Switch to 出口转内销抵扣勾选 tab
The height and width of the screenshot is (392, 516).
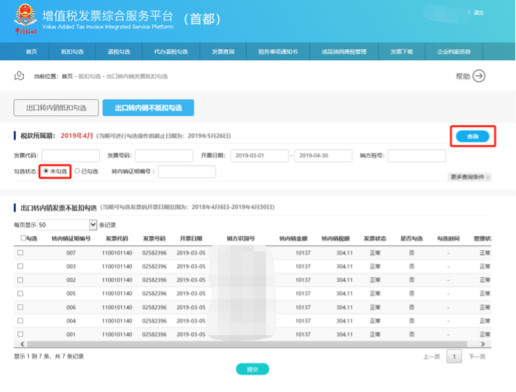[x=56, y=108]
